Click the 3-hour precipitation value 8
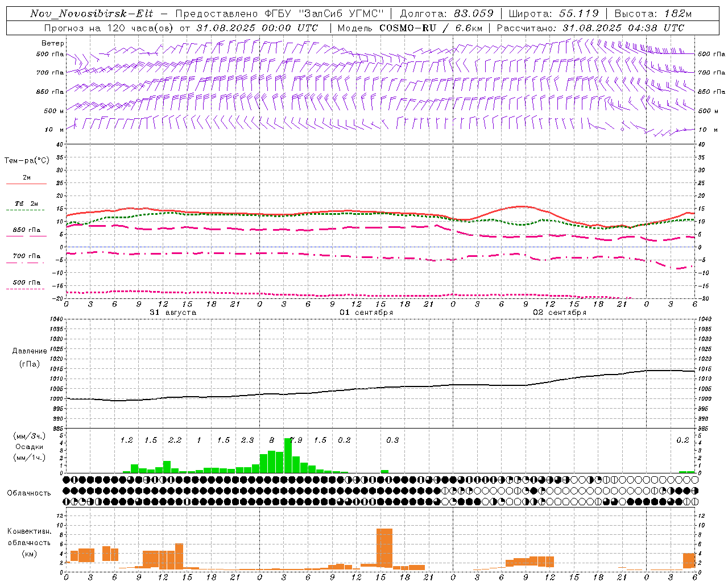Image resolution: width=728 pixels, height=582 pixels. pyautogui.click(x=272, y=440)
